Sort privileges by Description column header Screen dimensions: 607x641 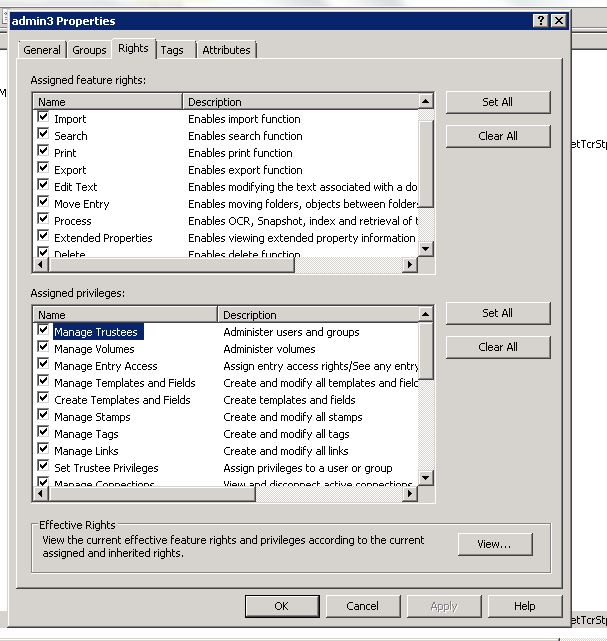(x=317, y=314)
